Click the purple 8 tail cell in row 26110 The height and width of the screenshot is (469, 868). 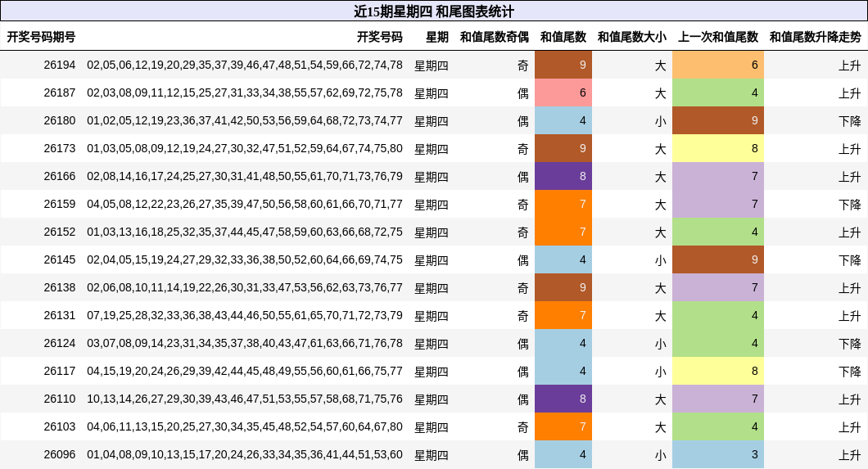(x=563, y=399)
